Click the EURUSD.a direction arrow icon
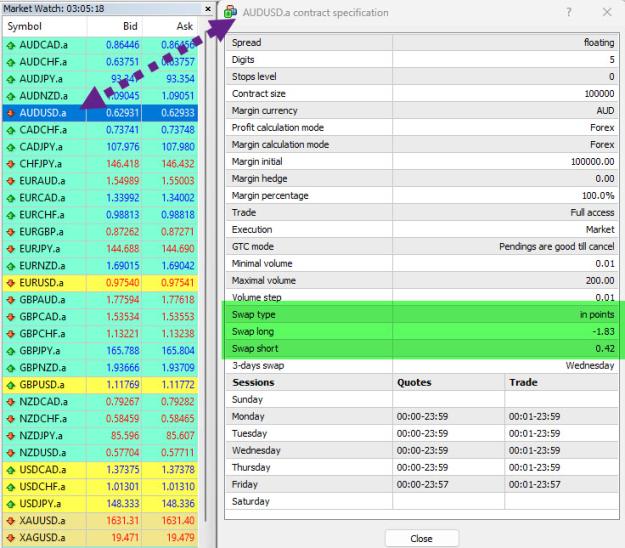The width and height of the screenshot is (625, 548). coord(11,283)
